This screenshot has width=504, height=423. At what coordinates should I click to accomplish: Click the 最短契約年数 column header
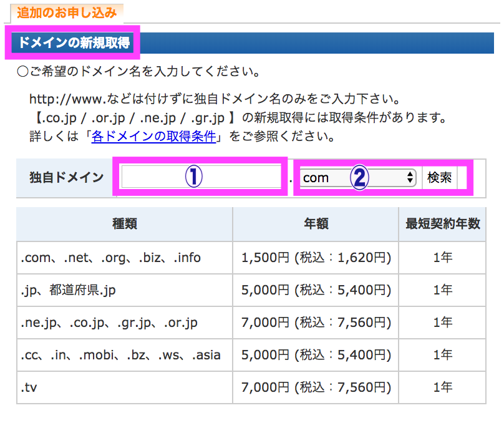click(443, 224)
